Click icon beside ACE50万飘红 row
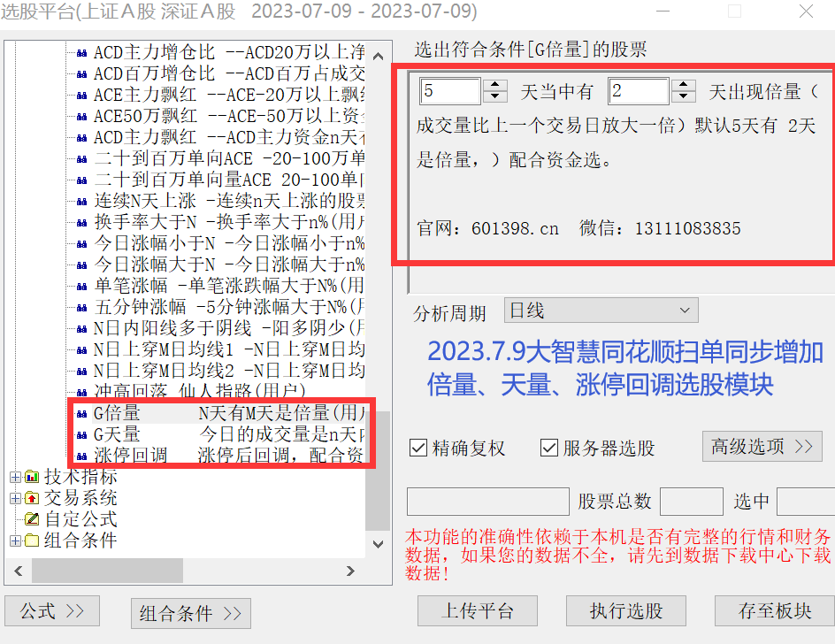The height and width of the screenshot is (644, 835). click(x=82, y=117)
